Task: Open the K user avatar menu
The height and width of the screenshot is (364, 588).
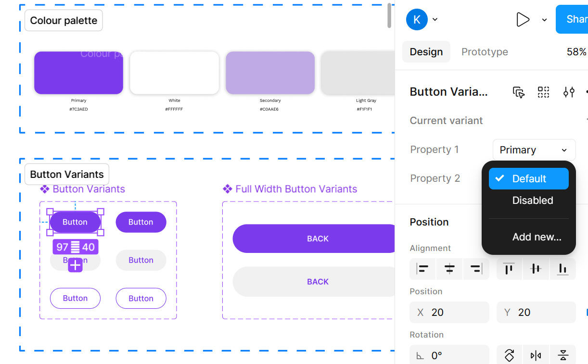Action: coord(417,20)
